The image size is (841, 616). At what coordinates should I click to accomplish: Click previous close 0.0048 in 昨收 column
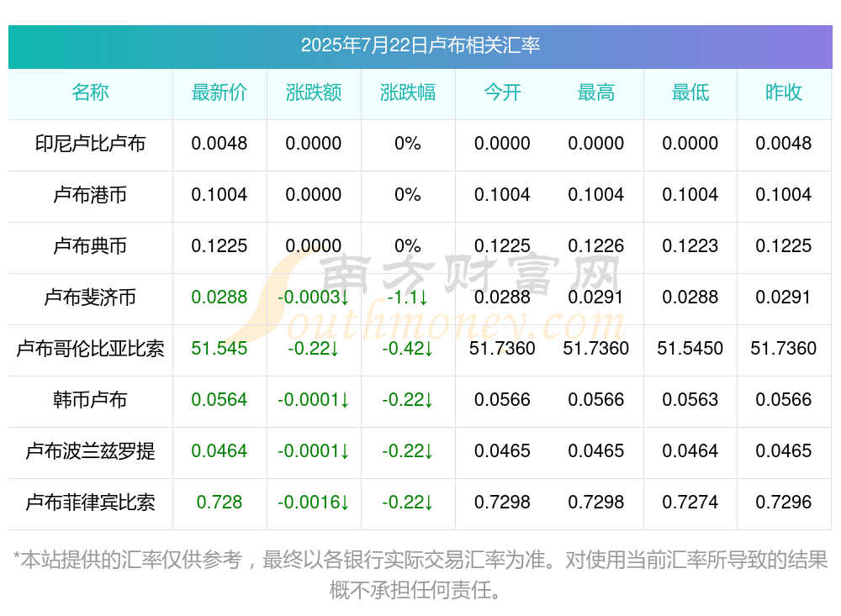tap(784, 143)
